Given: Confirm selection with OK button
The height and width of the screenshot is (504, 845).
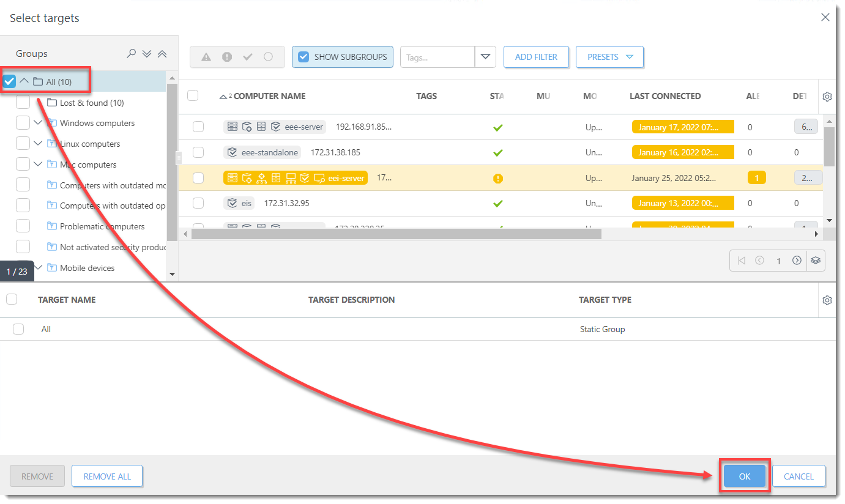Looking at the screenshot, I should 745,476.
